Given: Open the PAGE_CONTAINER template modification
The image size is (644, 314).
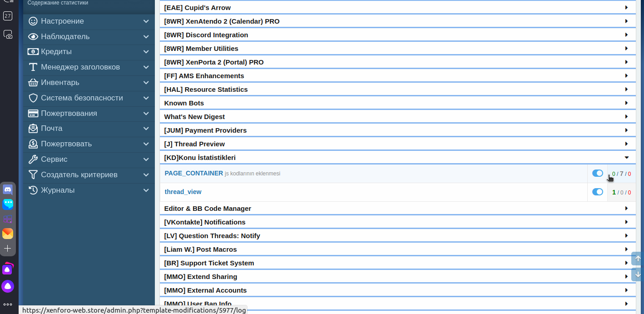Looking at the screenshot, I should point(193,173).
